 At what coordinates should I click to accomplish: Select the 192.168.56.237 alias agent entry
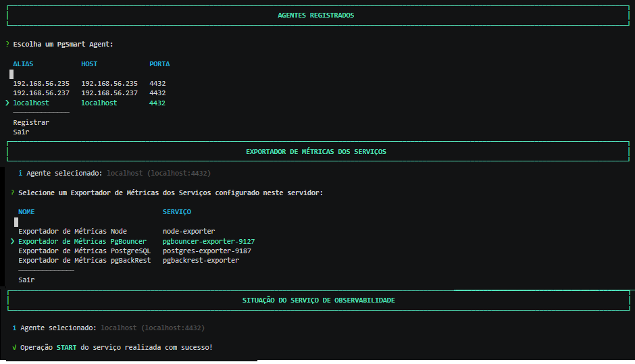coord(41,93)
